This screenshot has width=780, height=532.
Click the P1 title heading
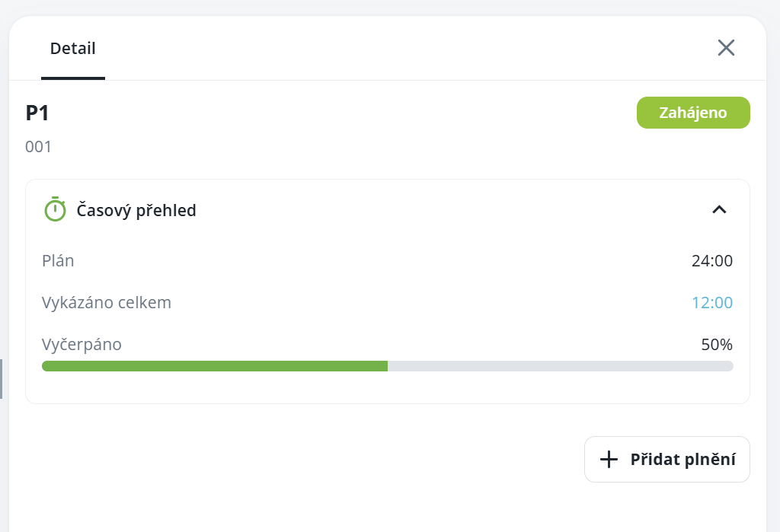[37, 113]
